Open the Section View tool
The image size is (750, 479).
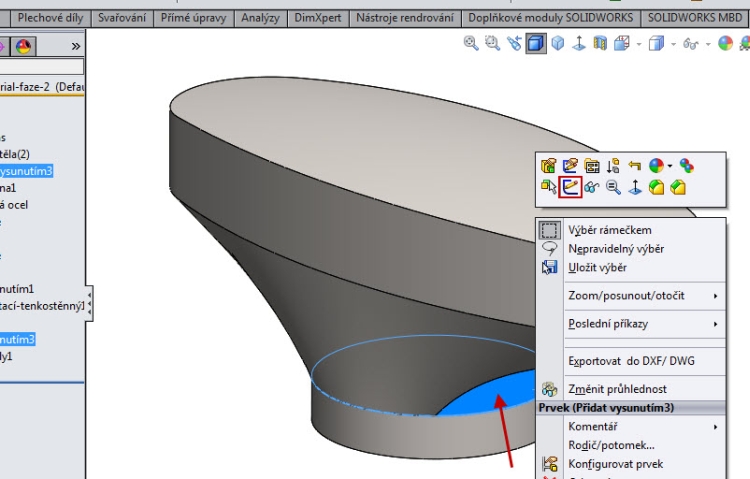pyautogui.click(x=600, y=44)
